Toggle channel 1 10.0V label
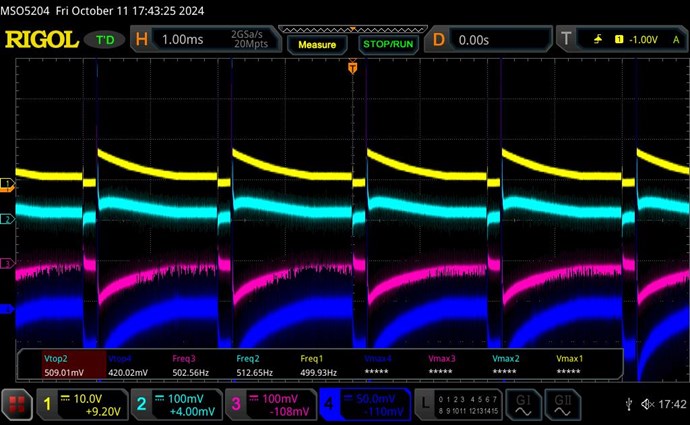 pos(82,405)
